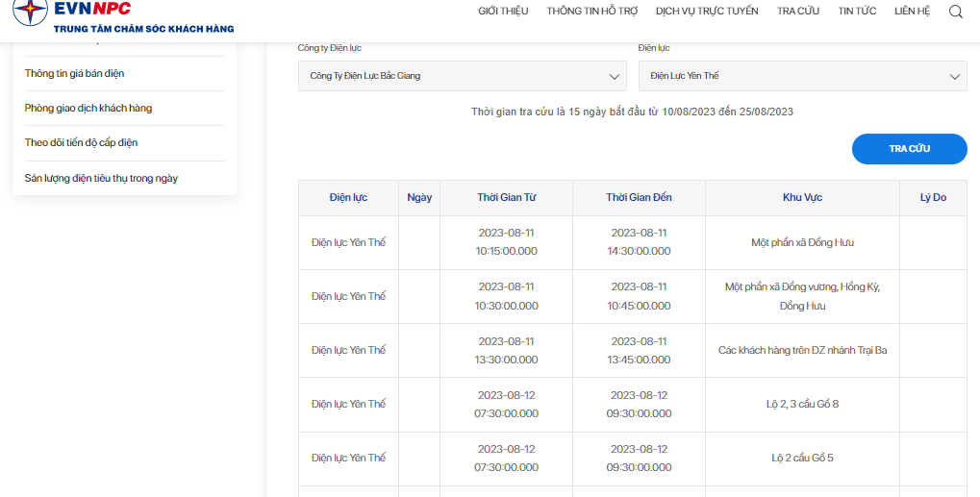Open the TRA CỨU navigation menu
The height and width of the screenshot is (497, 980).
pos(798,12)
